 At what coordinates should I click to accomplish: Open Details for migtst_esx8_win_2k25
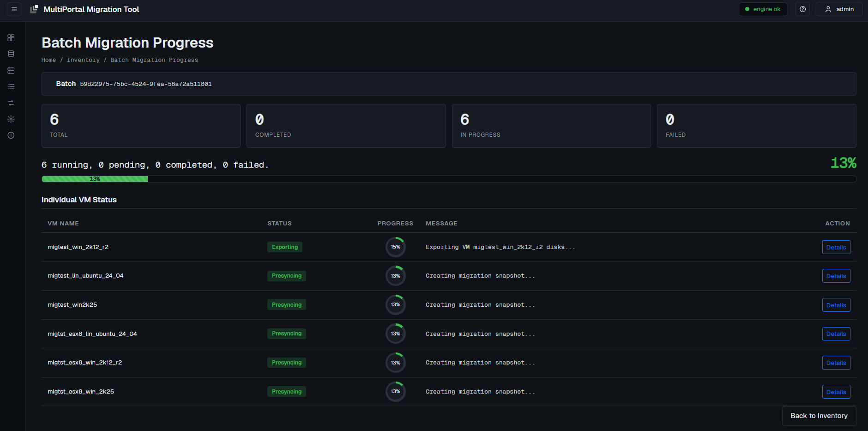836,392
